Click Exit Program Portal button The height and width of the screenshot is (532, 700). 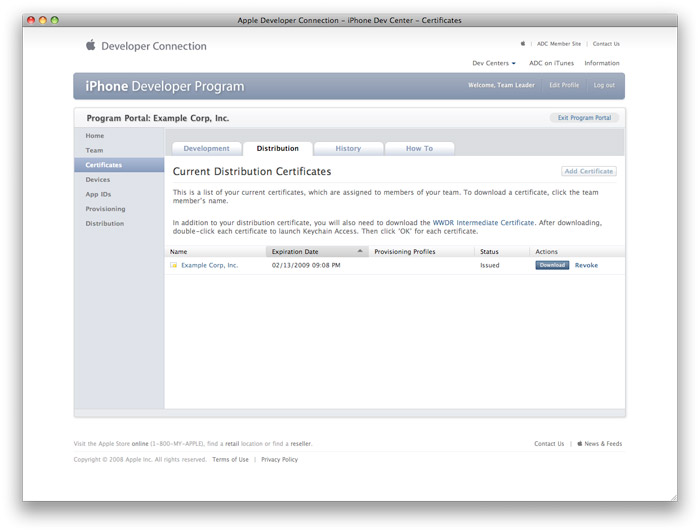pos(584,118)
